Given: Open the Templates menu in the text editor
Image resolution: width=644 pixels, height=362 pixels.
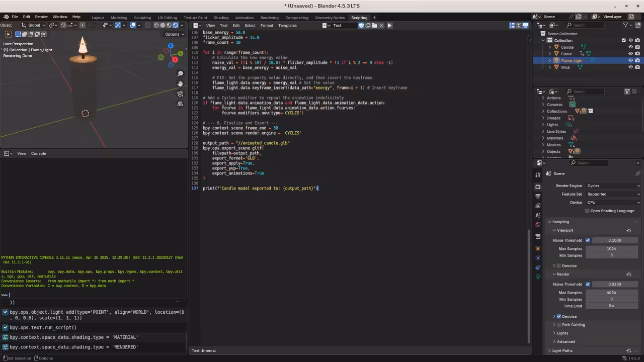Looking at the screenshot, I should 287,26.
